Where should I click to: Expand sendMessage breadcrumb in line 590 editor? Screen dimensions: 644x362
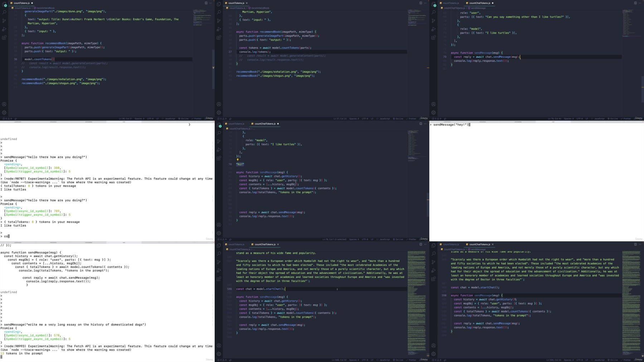point(477,249)
